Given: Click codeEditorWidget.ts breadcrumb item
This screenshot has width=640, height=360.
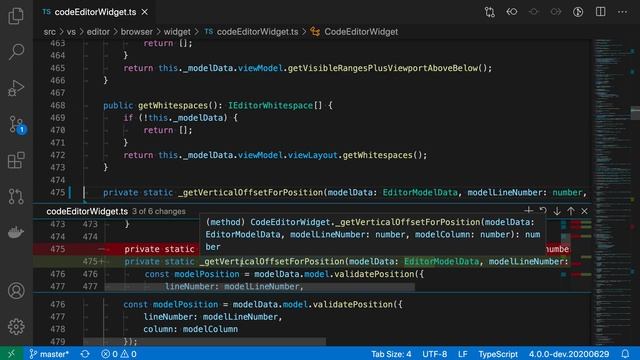Looking at the screenshot, I should tap(252, 32).
